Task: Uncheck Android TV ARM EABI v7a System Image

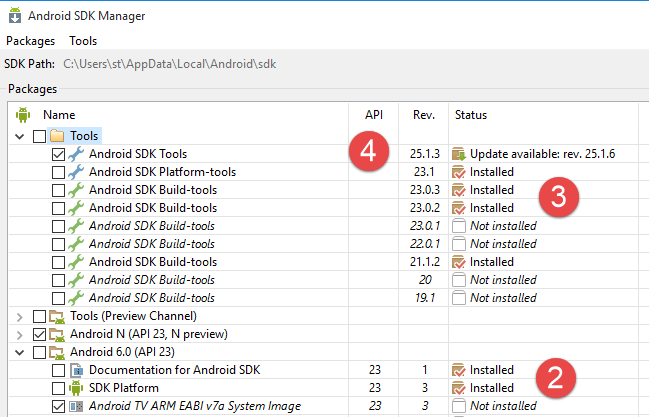Action: tap(58, 406)
